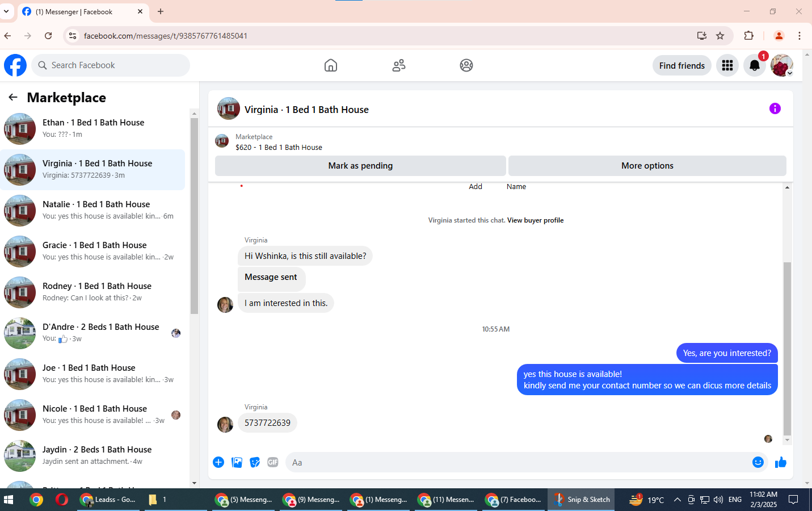Open the Jaydin 2 Beds 1 Bath House chat
812x511 pixels.
pyautogui.click(x=94, y=456)
